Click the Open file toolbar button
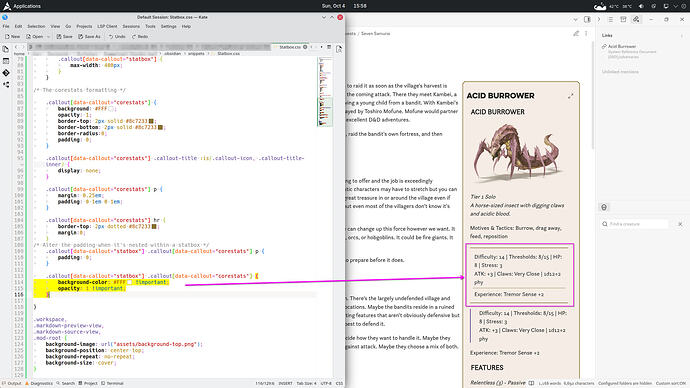690x388 pixels. (35, 37)
